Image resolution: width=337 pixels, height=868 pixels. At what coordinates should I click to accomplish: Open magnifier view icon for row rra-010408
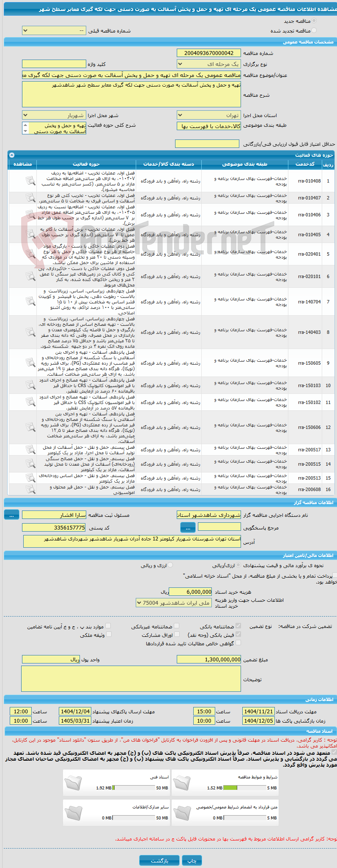coord(30,181)
